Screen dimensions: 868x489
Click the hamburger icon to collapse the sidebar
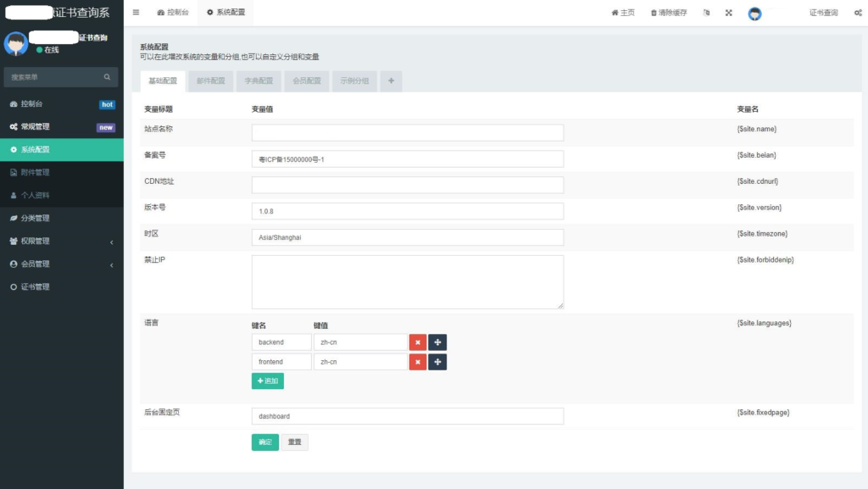[135, 13]
